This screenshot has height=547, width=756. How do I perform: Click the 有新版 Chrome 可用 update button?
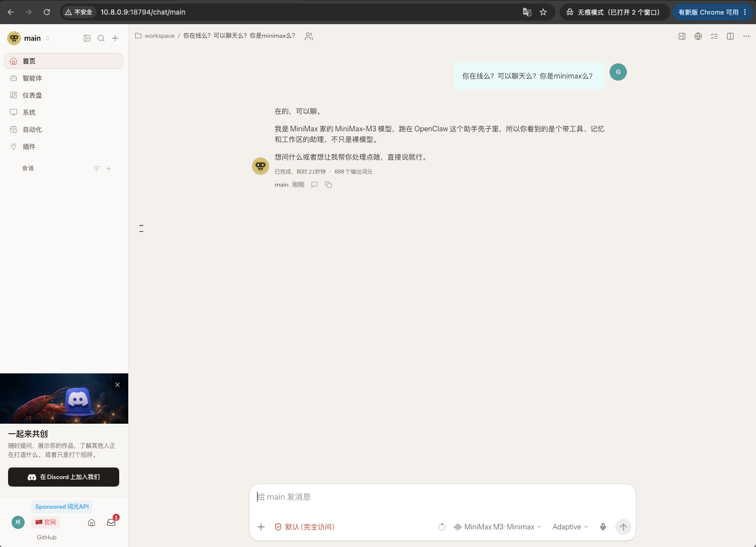713,12
